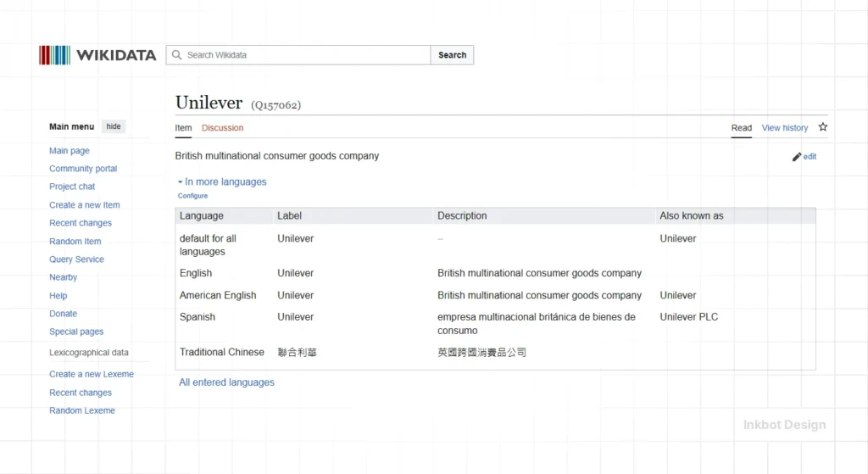Screen dimensions: 868x474
Task: Open the Configure languages link
Action: pos(192,196)
